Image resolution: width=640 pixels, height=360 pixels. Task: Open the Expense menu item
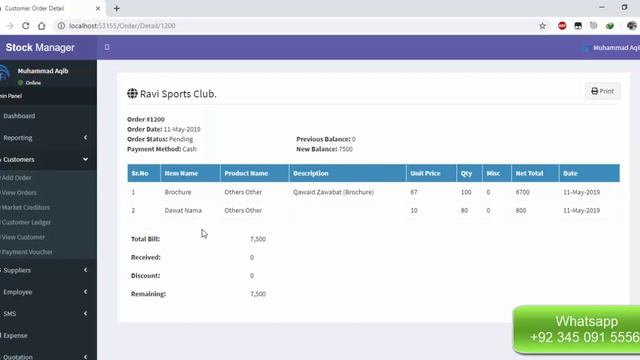pyautogui.click(x=48, y=336)
